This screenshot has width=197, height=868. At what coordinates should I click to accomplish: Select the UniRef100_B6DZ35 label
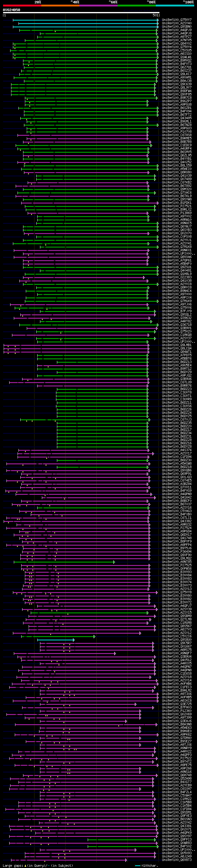click(x=177, y=423)
